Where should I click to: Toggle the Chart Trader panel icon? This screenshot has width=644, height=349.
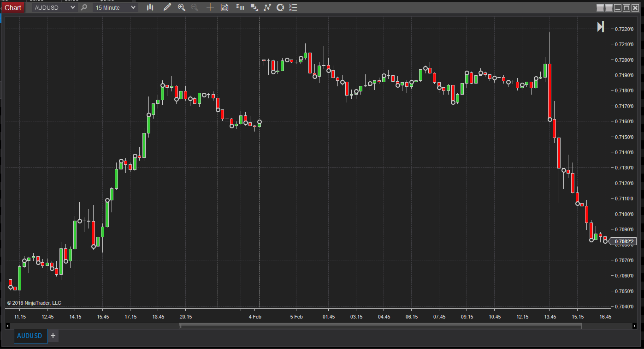click(x=240, y=7)
